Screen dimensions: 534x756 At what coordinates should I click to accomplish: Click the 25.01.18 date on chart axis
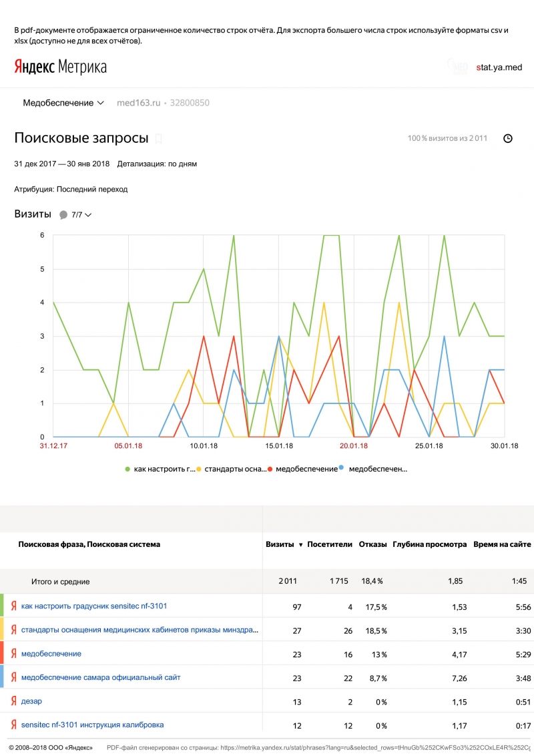[x=429, y=446]
